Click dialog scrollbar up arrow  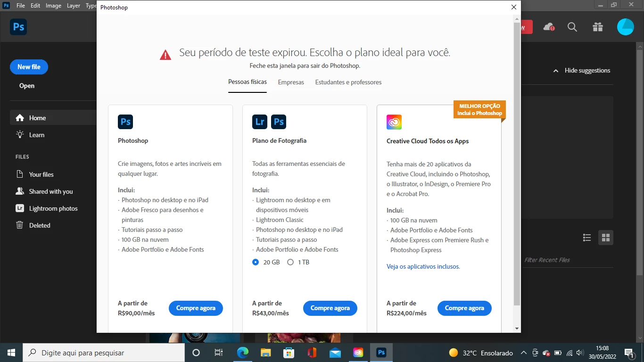[517, 18]
